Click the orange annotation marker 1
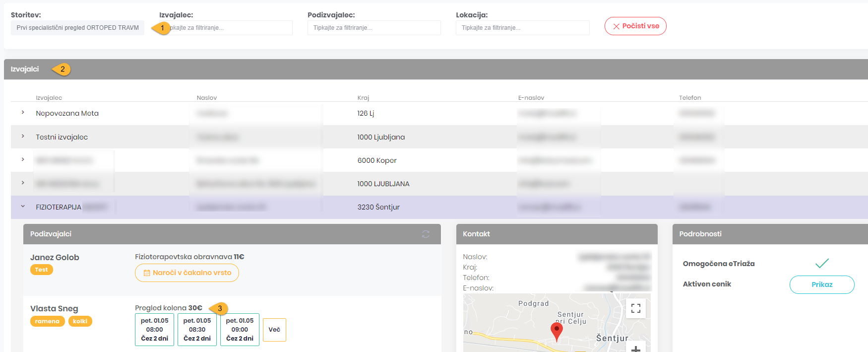This screenshot has height=352, width=868. coord(161,28)
